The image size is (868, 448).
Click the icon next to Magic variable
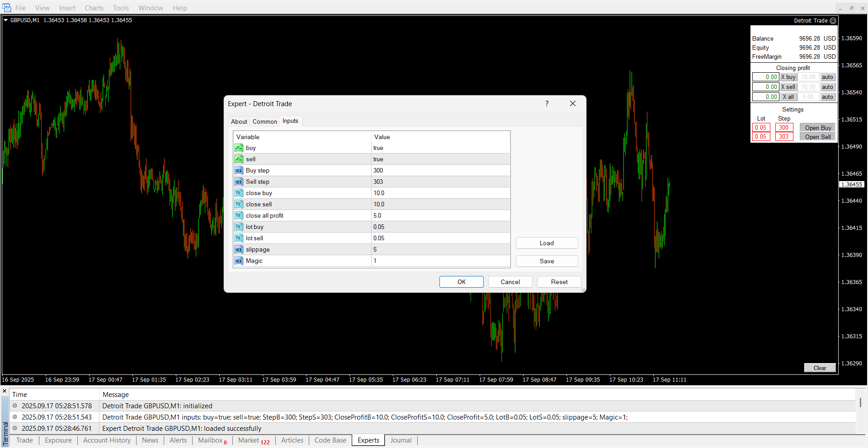239,261
